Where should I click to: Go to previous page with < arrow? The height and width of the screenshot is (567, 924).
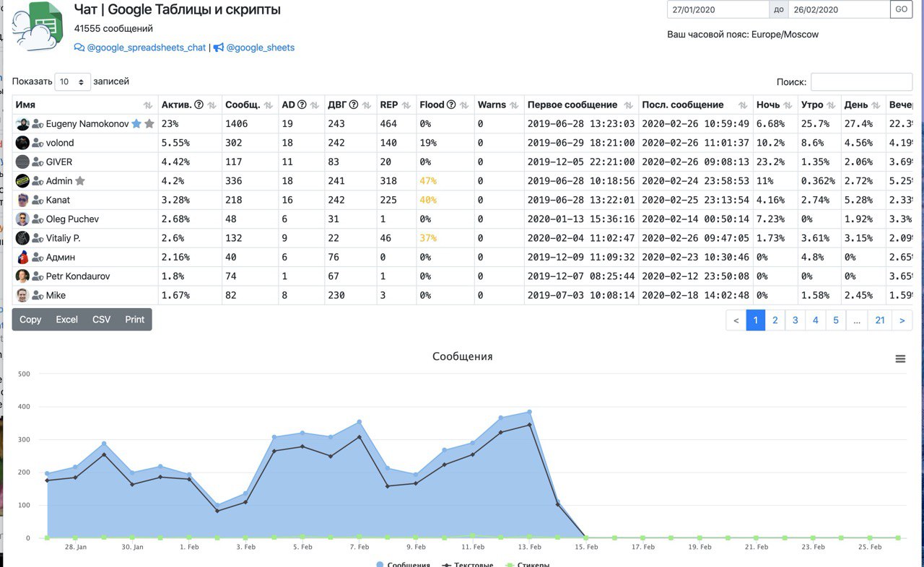[x=736, y=320]
